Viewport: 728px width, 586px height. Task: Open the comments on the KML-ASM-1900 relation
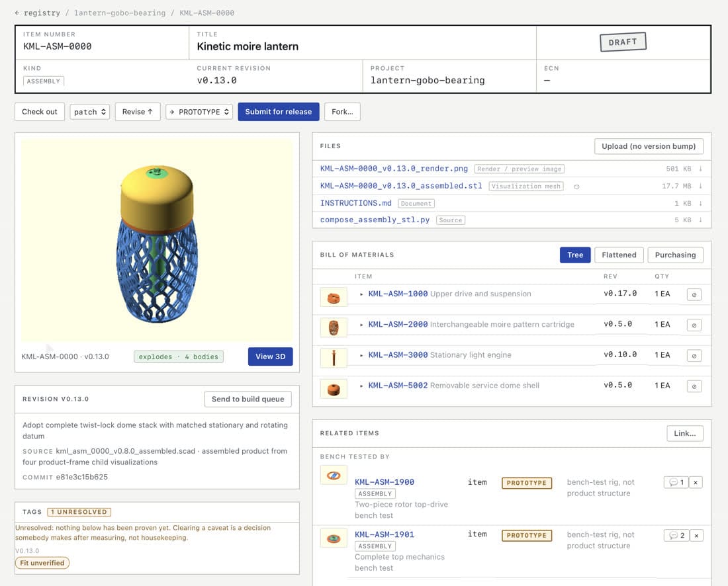(x=676, y=483)
